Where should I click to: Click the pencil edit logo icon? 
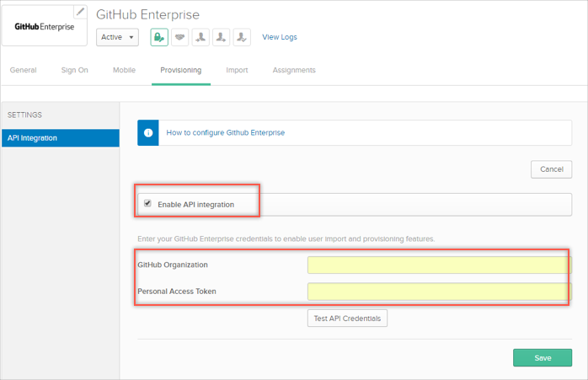[x=80, y=12]
